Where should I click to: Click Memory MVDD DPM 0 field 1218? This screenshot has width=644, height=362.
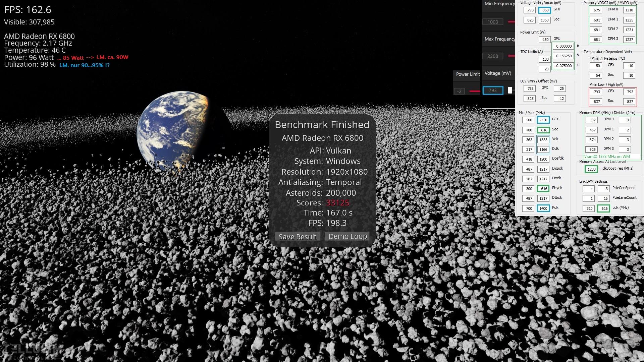pyautogui.click(x=629, y=10)
